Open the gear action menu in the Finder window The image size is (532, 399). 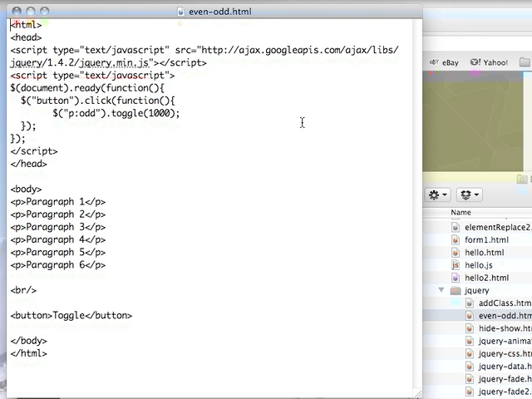pyautogui.click(x=438, y=195)
